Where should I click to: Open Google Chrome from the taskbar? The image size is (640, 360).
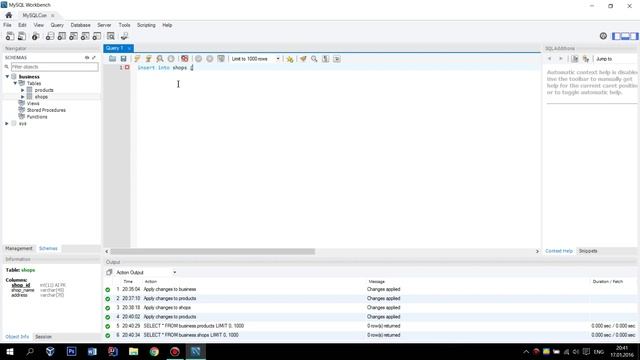pyautogui.click(x=154, y=351)
